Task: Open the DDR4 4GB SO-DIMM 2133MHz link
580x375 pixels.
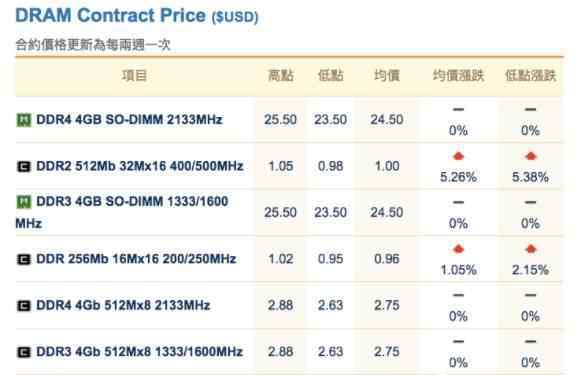Action: 129,120
